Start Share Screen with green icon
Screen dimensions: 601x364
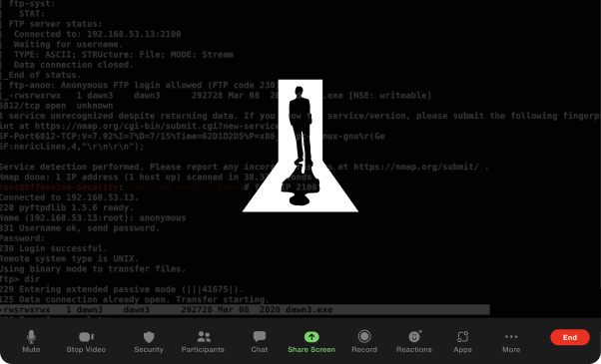pyautogui.click(x=311, y=341)
